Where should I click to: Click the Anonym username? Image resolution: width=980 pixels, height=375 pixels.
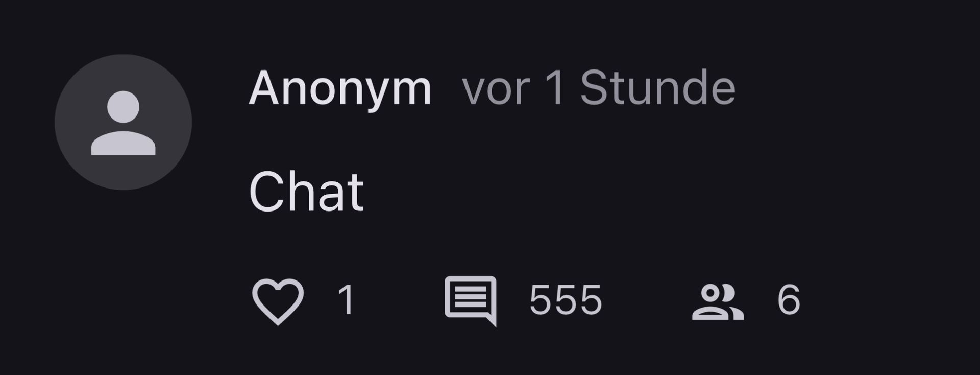click(x=340, y=89)
